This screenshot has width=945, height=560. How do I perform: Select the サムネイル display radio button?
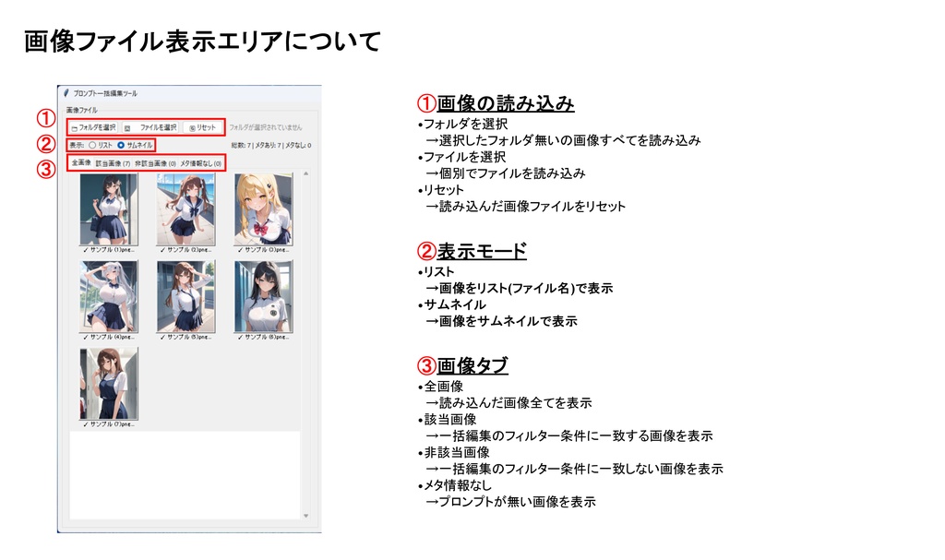(121, 145)
